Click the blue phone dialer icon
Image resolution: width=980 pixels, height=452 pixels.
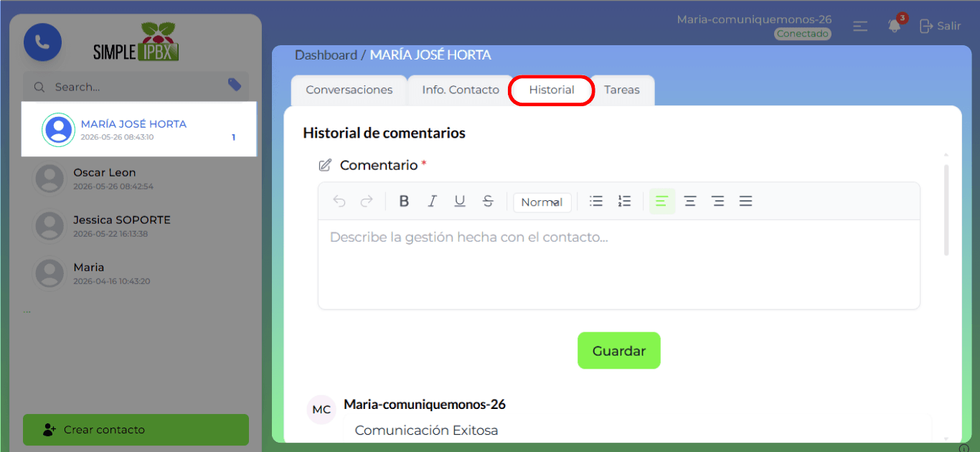(x=42, y=42)
